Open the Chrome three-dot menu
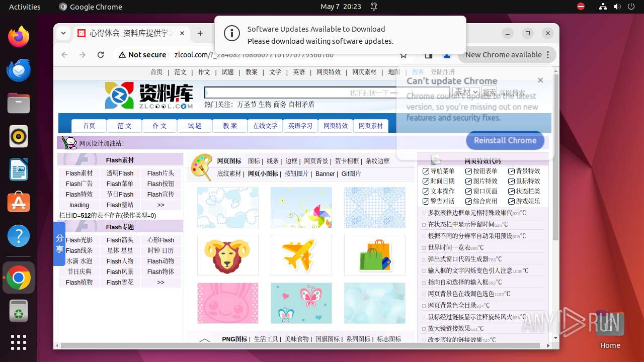Viewport: 644px width, 362px height. (x=548, y=55)
